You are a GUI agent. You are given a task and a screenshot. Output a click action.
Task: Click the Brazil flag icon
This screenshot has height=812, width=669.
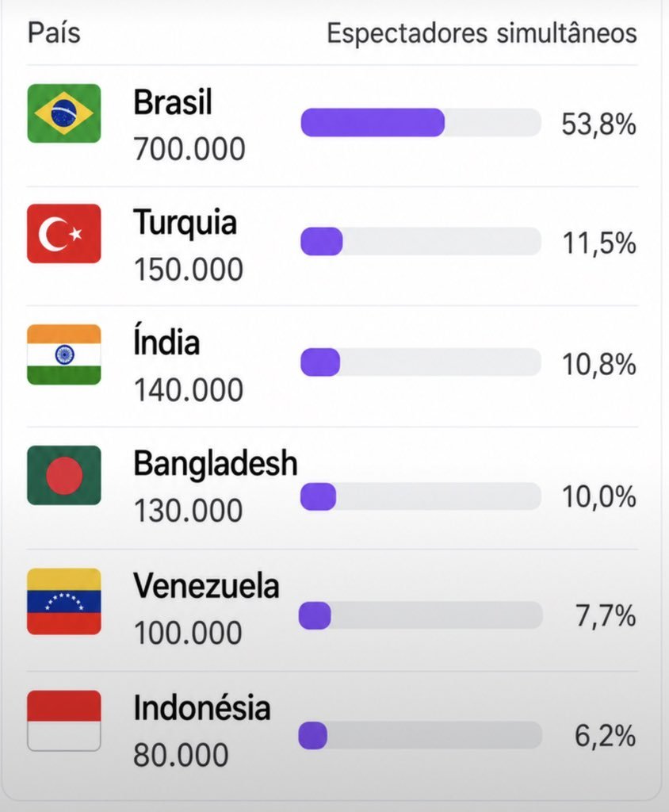point(63,113)
